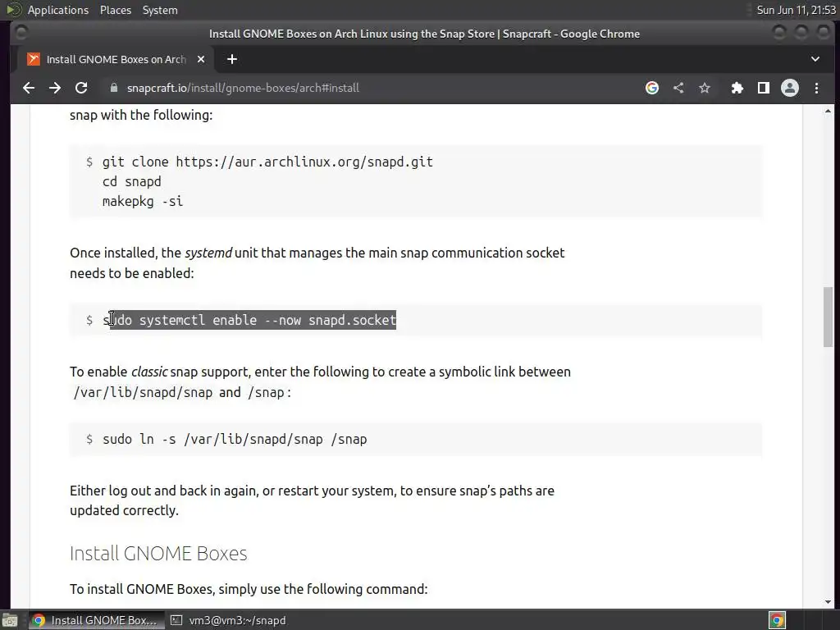Viewport: 840px width, 630px height.
Task: Switch to Chrome window in taskbar
Action: click(95, 620)
